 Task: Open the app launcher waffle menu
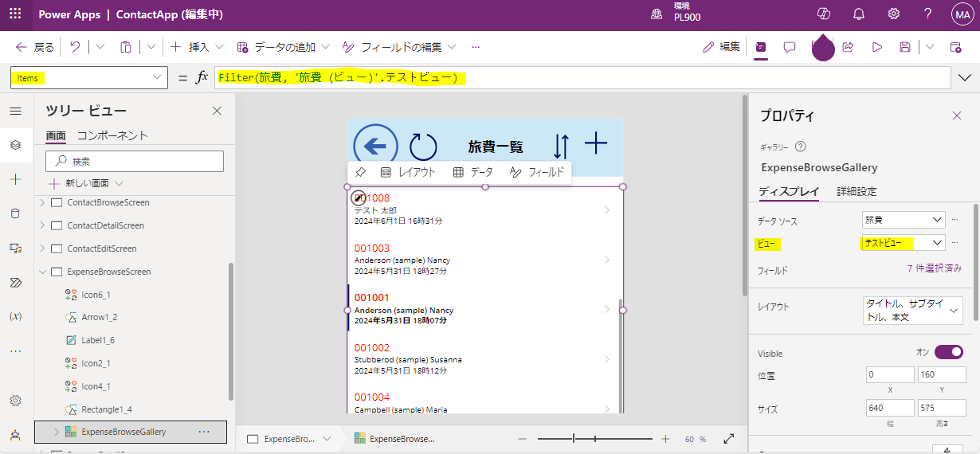[16, 14]
